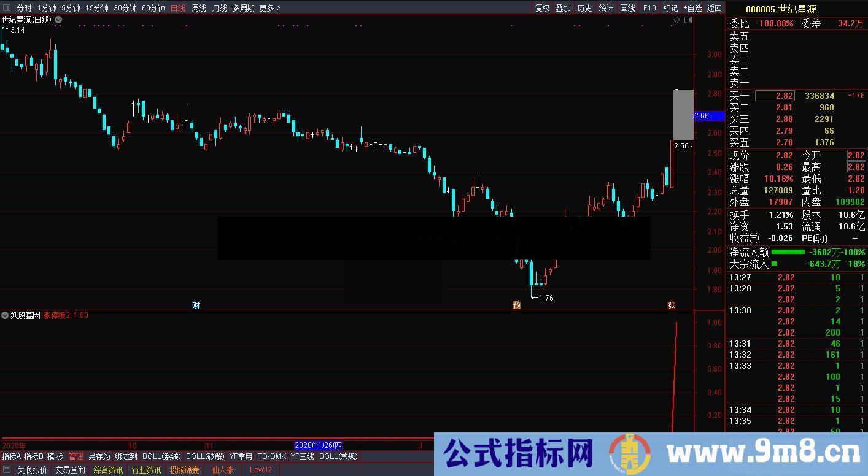
Task: Click the grid icon beside 关联报价
Action: coord(7,469)
